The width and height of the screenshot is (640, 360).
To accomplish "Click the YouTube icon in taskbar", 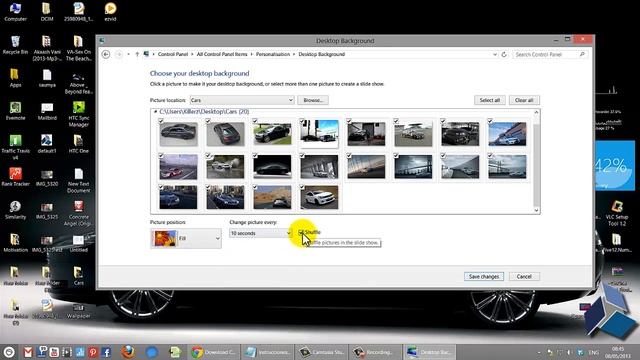I will 54,352.
